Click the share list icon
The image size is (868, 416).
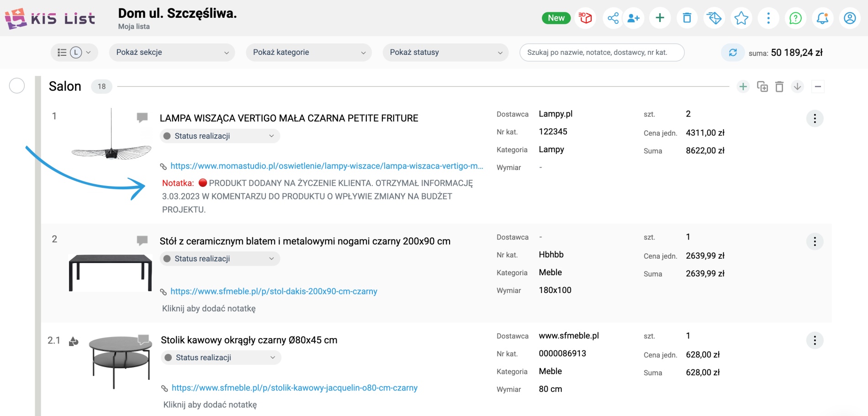(x=613, y=18)
